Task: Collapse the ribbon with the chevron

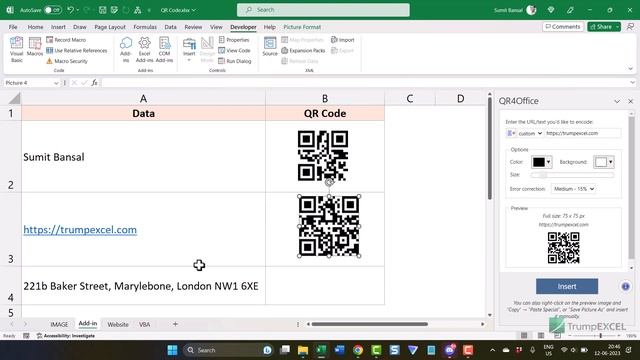Action: (x=631, y=69)
